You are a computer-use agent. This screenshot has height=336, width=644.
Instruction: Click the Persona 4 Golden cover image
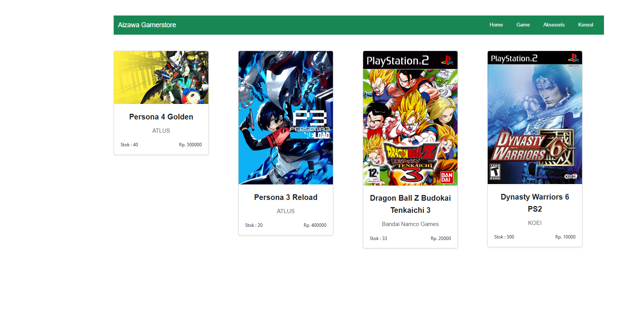[161, 77]
